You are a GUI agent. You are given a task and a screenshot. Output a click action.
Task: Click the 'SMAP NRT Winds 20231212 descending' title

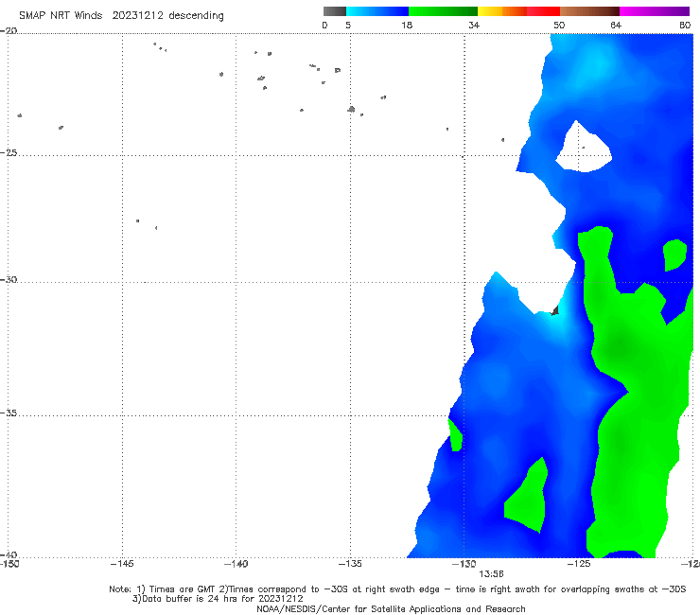(121, 15)
